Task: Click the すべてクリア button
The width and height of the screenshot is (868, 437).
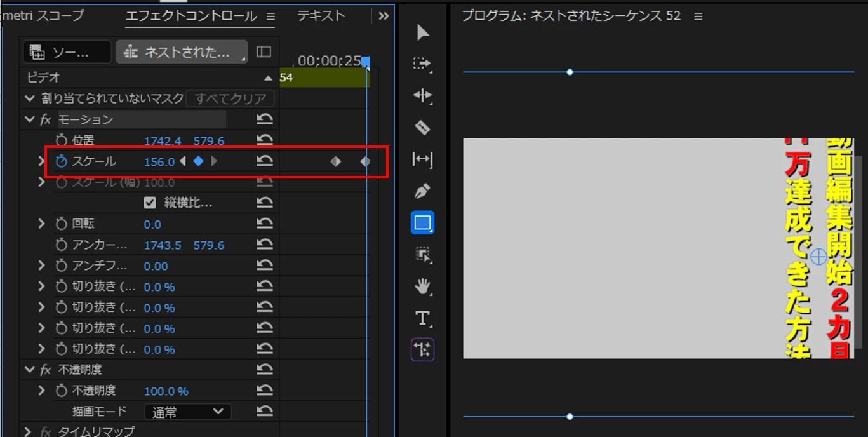Action: click(230, 98)
